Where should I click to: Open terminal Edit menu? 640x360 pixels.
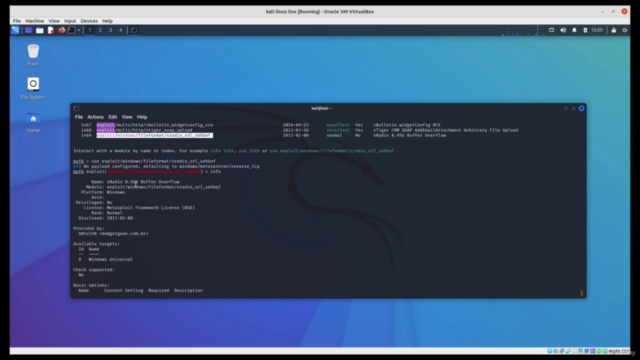(113, 117)
